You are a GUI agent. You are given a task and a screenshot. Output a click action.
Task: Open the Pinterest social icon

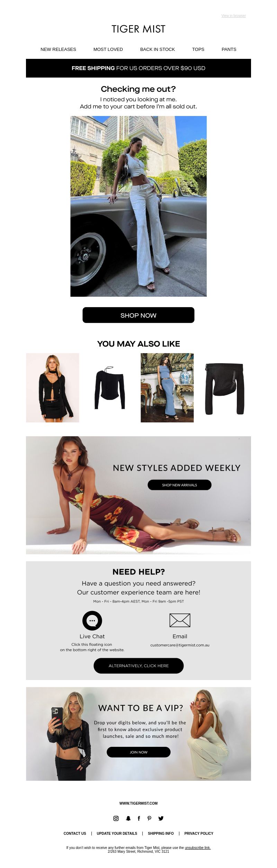click(x=149, y=818)
